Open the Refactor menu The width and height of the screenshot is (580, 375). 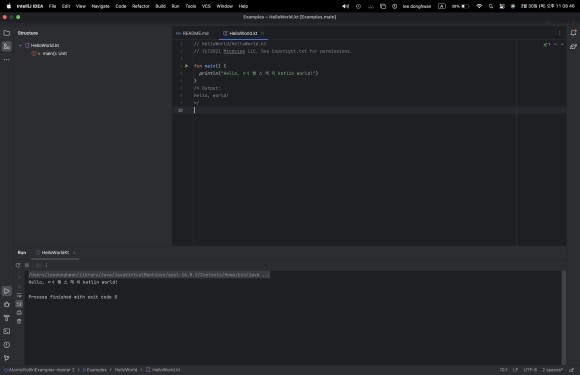[141, 6]
